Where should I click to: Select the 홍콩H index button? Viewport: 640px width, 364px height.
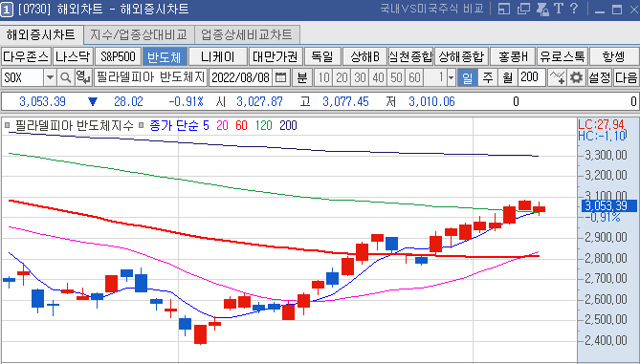point(513,56)
